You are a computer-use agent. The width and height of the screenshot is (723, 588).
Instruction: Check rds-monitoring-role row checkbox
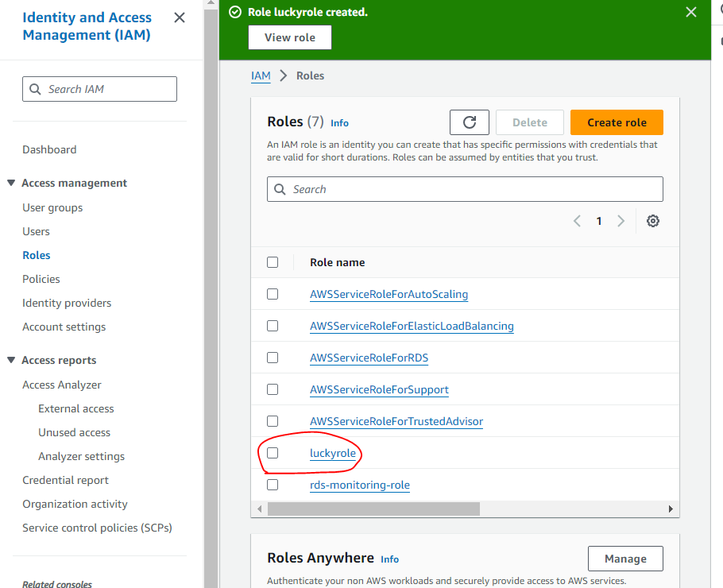tap(273, 485)
